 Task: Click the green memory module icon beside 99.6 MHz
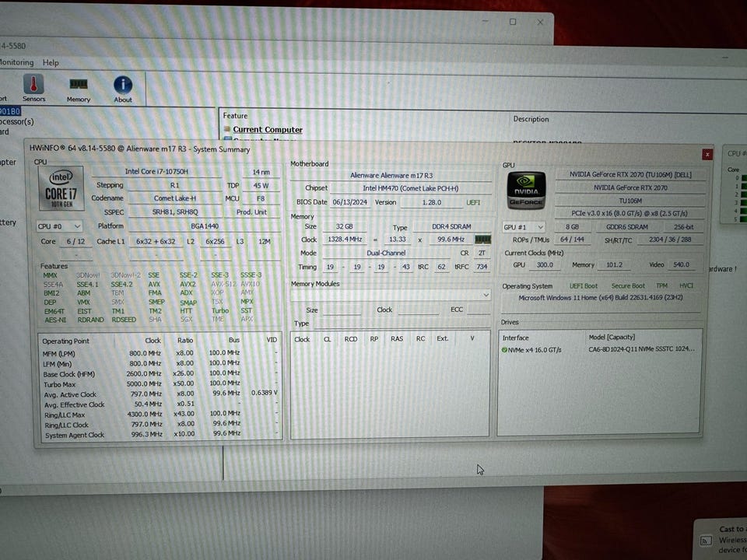click(482, 240)
